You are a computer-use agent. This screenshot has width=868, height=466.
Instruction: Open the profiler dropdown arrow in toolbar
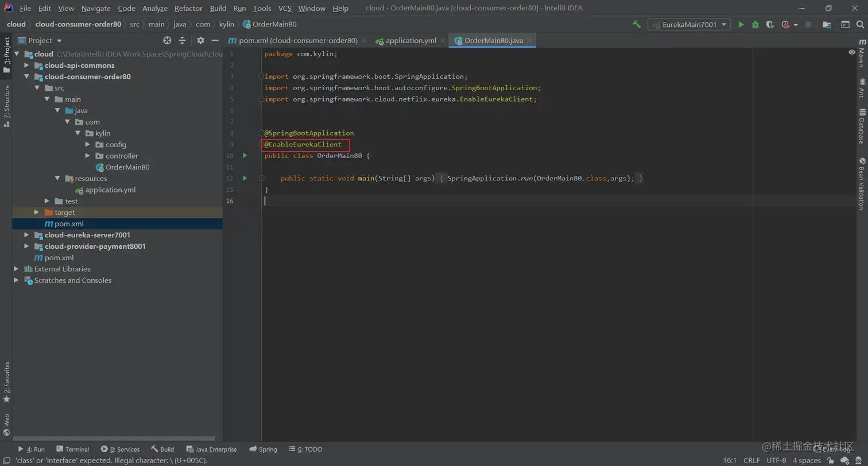[x=796, y=25]
